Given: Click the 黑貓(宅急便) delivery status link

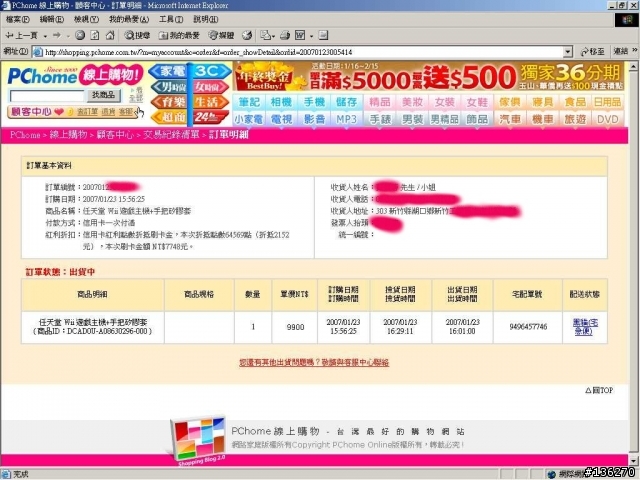Looking at the screenshot, I should (585, 327).
